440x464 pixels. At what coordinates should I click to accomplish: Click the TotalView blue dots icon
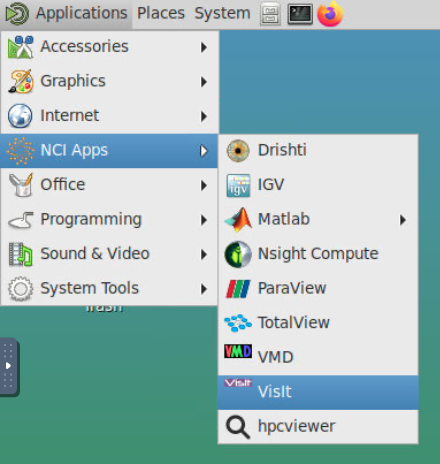(238, 323)
